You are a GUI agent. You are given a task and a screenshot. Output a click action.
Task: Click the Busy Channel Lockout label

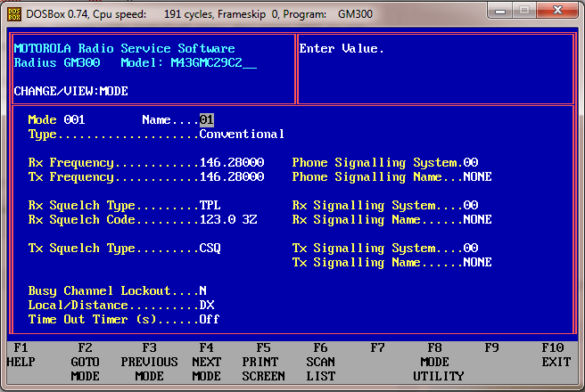click(x=99, y=291)
